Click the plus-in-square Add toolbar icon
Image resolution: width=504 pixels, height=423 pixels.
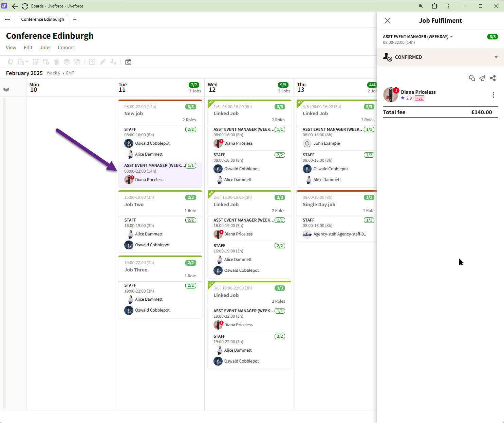pos(92,62)
